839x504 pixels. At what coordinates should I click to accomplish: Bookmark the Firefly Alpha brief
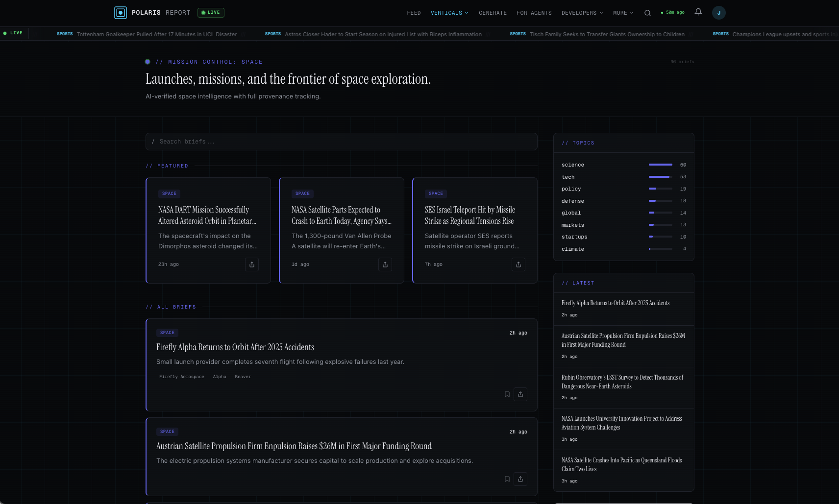pos(507,394)
